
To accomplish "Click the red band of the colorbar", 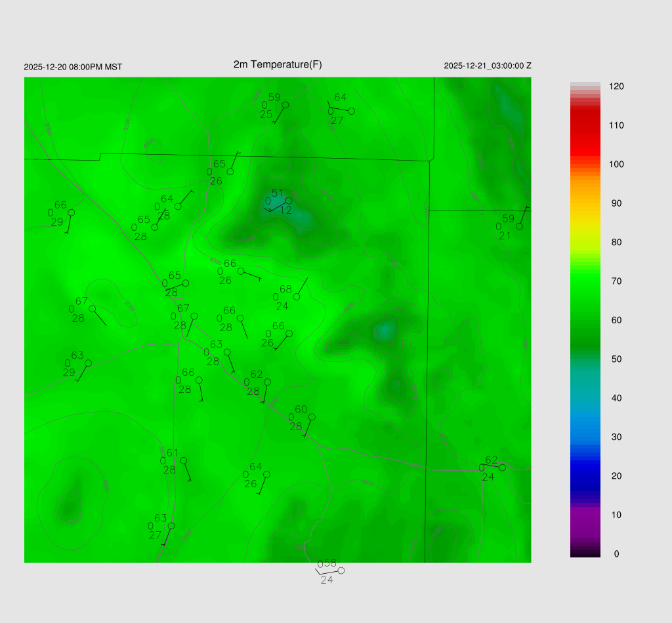I will pyautogui.click(x=585, y=125).
